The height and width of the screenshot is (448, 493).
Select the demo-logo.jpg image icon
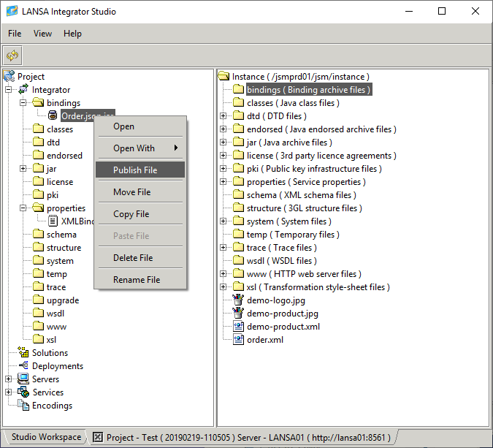[x=238, y=300]
